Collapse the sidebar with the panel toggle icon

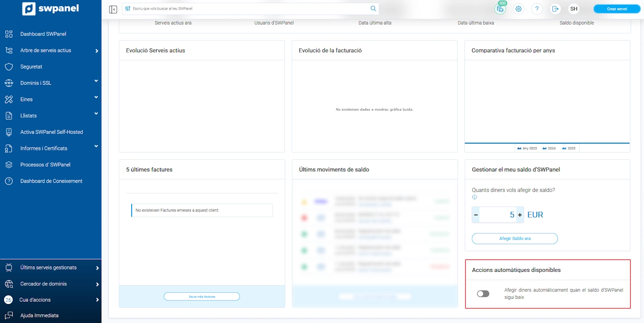pos(113,9)
